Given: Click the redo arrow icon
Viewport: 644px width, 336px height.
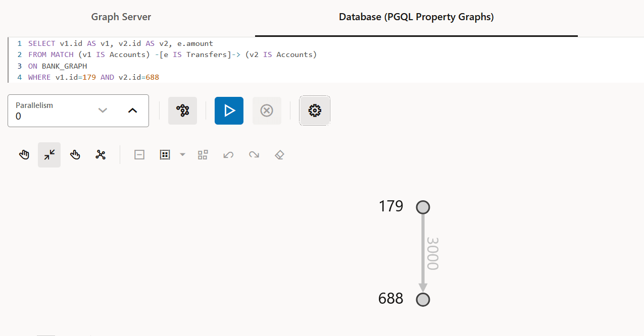Looking at the screenshot, I should [x=254, y=155].
